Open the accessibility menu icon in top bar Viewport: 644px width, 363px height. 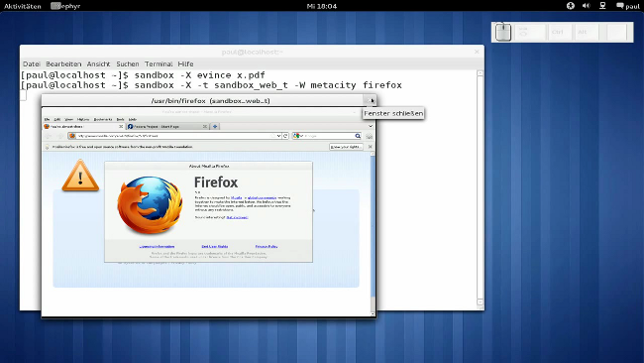(570, 6)
